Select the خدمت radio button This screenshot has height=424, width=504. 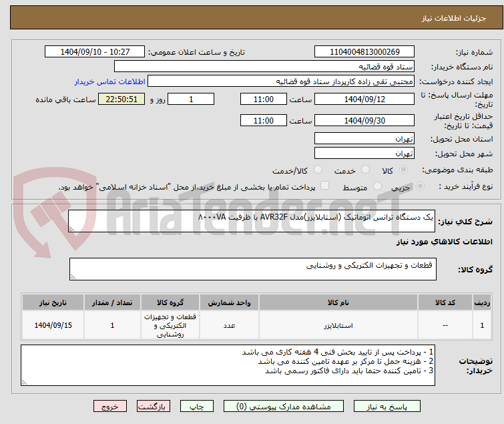click(365, 170)
